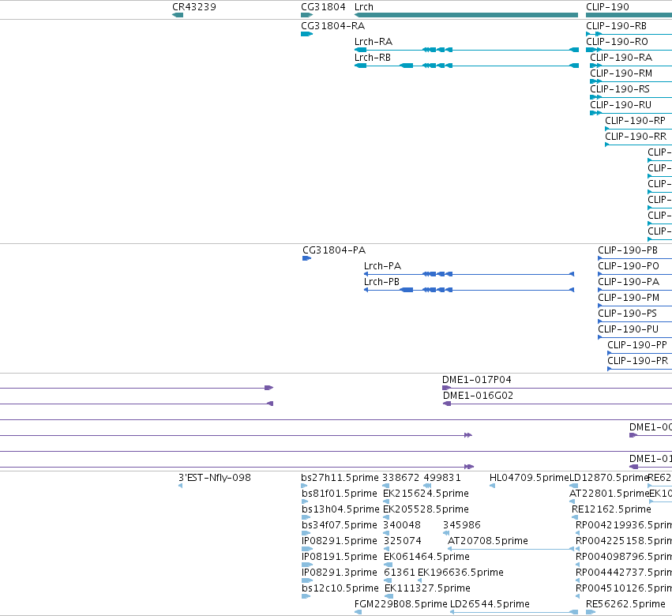Click transcript CLIP-190-RP
This screenshot has width=672, height=616.
635,121
